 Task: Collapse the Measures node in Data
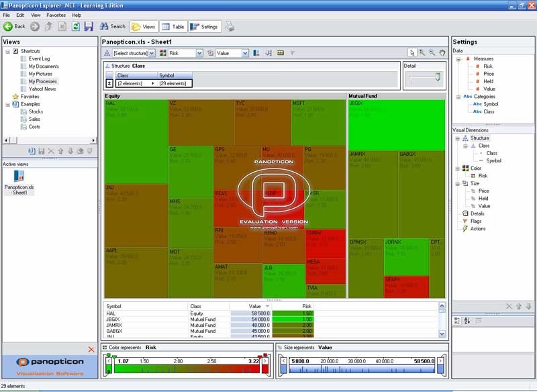click(x=458, y=59)
